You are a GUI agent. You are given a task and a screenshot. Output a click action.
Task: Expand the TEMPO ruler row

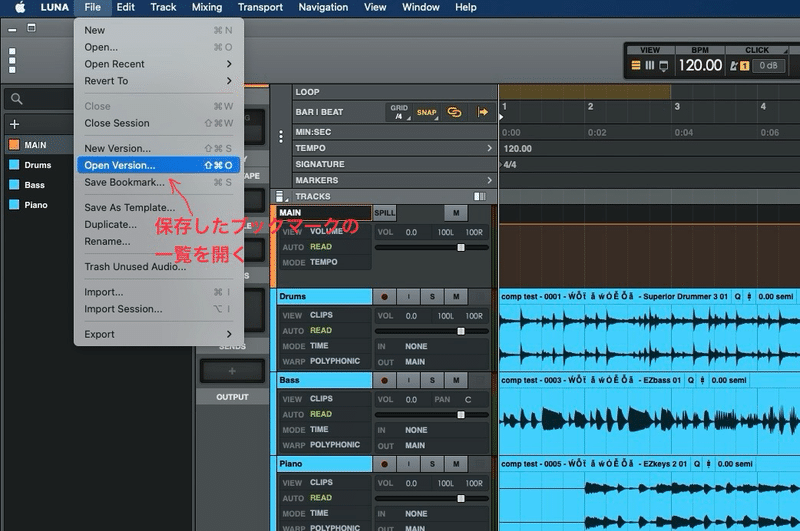tap(489, 148)
